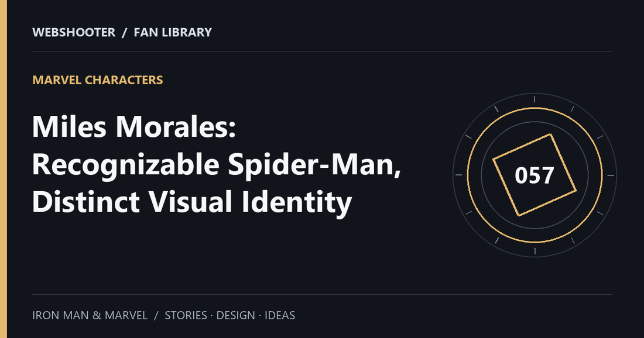644x338 pixels.
Task: Click the STORIES footer word
Action: point(186,315)
